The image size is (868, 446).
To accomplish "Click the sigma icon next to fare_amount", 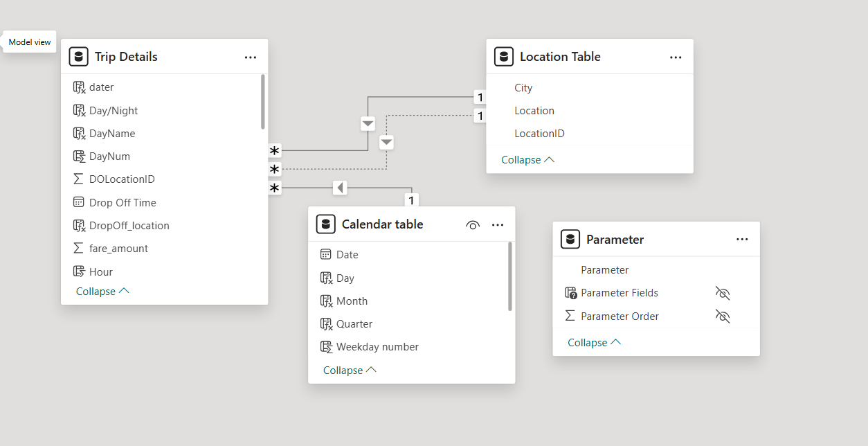I will [78, 248].
